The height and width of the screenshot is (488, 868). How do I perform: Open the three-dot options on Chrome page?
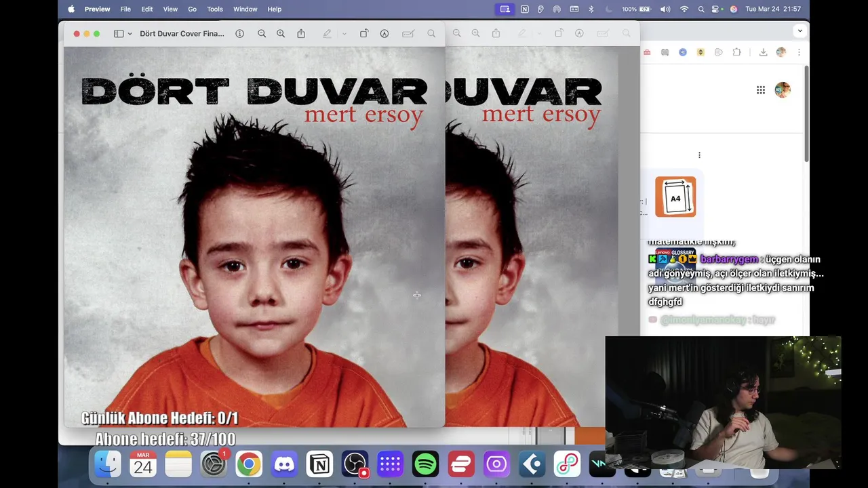[699, 155]
